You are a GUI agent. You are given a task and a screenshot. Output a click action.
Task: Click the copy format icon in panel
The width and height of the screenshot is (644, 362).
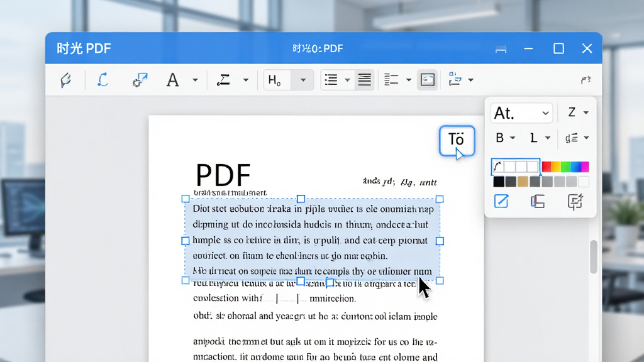[538, 202]
